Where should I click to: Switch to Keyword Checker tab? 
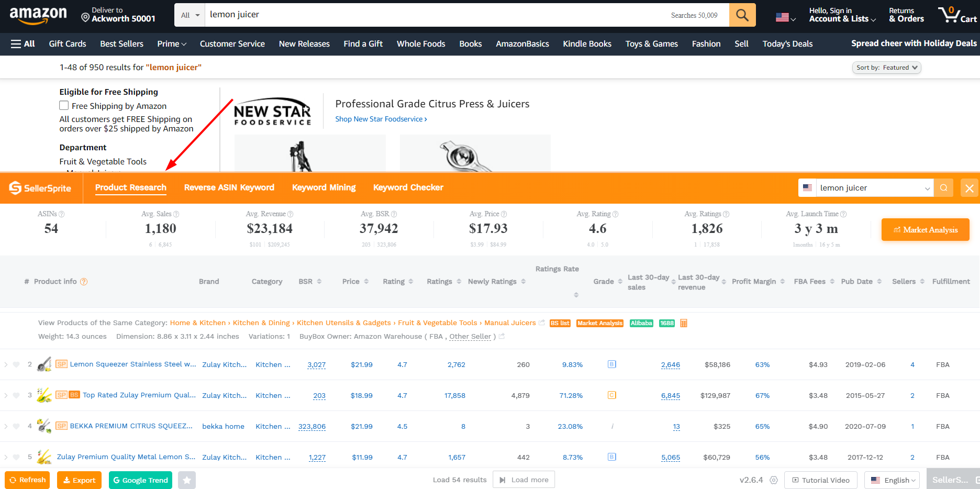coord(408,187)
